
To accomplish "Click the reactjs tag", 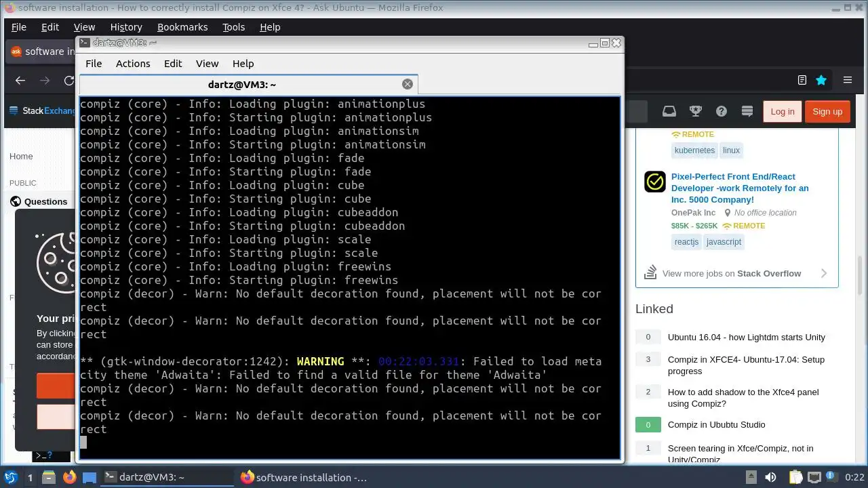I will (686, 242).
